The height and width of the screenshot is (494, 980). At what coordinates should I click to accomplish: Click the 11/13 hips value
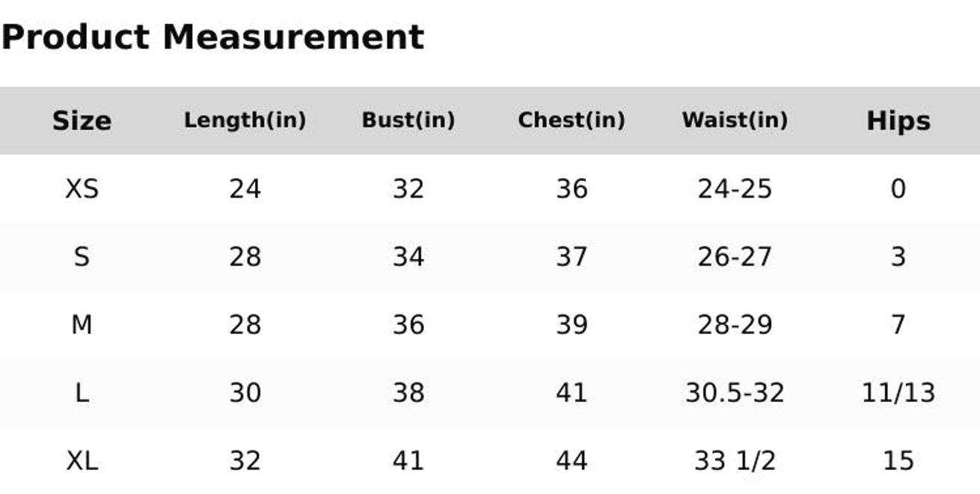point(898,393)
